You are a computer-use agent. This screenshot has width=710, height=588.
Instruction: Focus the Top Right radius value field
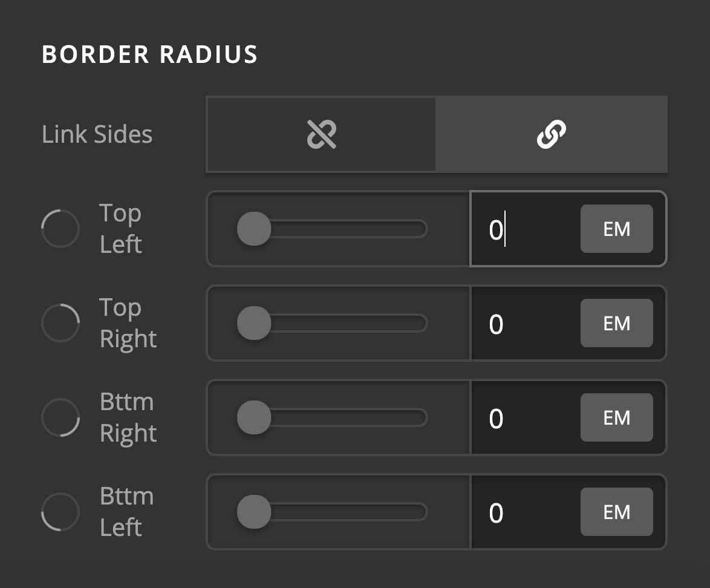[x=526, y=323]
